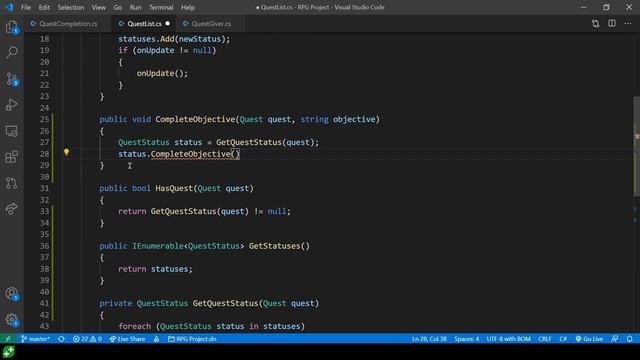Change the CRLF end-of-line sequence
640x360 pixels.
click(544, 339)
